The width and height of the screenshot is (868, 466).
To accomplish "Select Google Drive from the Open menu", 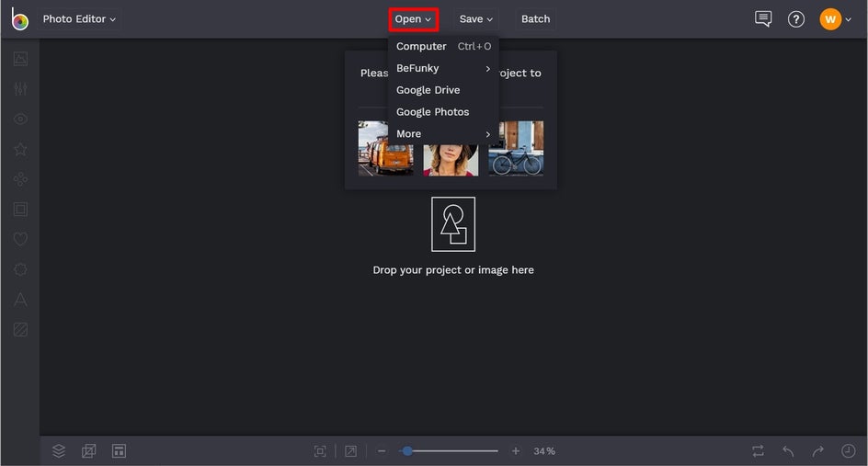I will [443, 90].
